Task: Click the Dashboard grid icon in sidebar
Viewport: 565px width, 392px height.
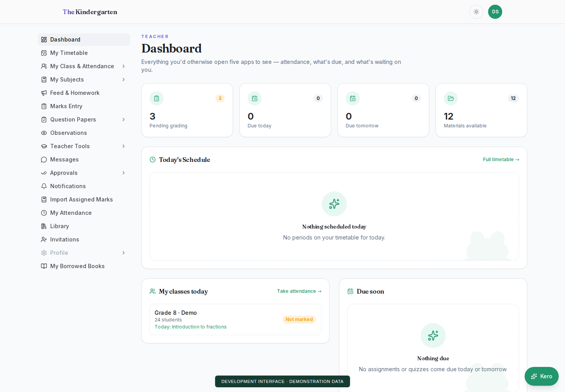Action: tap(44, 40)
